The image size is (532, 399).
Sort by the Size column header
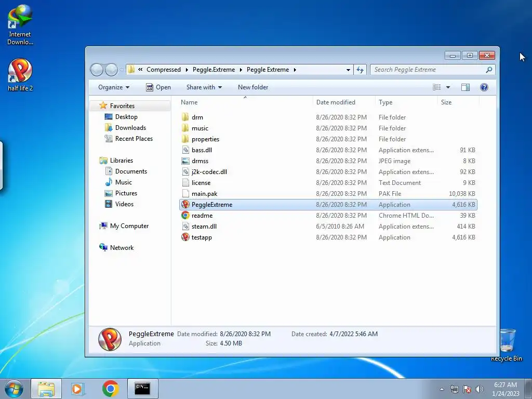[458, 102]
